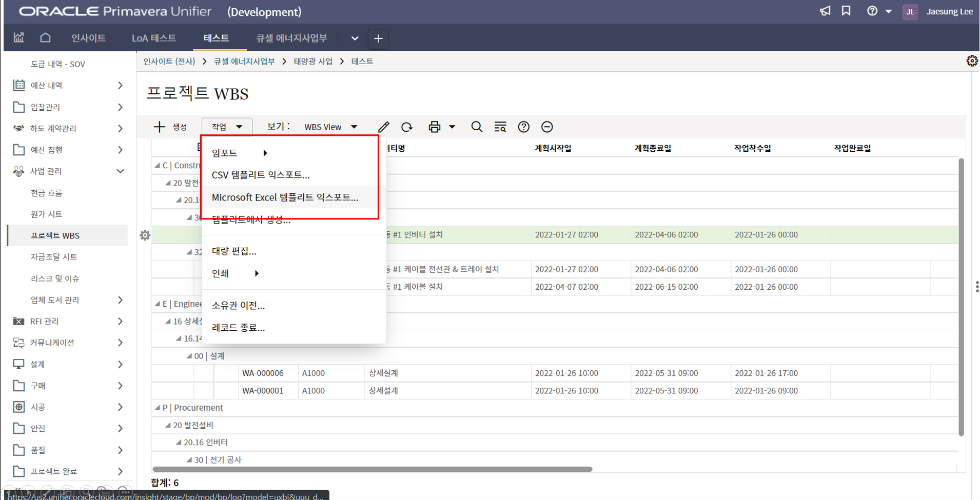980x500 pixels.
Task: Click the print icon in toolbar
Action: [434, 127]
